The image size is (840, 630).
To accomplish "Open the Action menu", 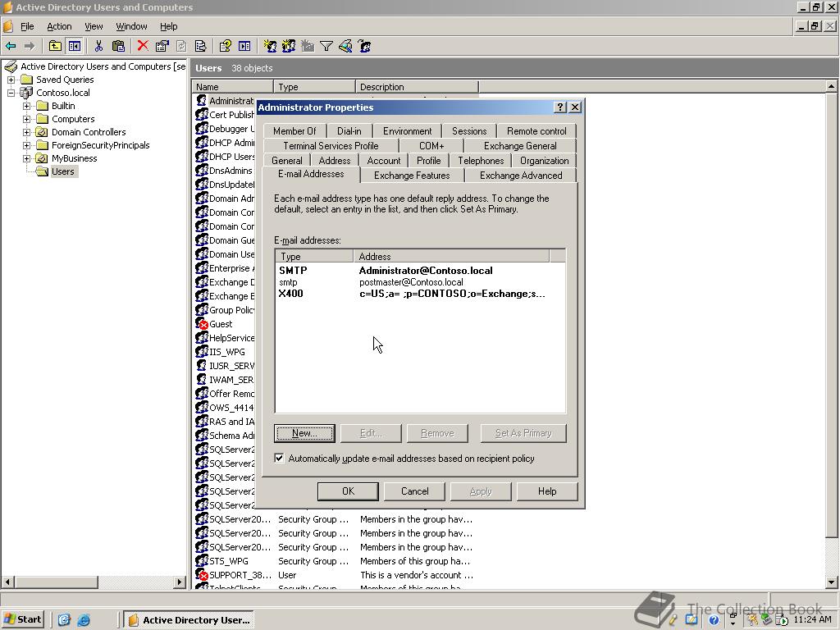I will pyautogui.click(x=59, y=26).
